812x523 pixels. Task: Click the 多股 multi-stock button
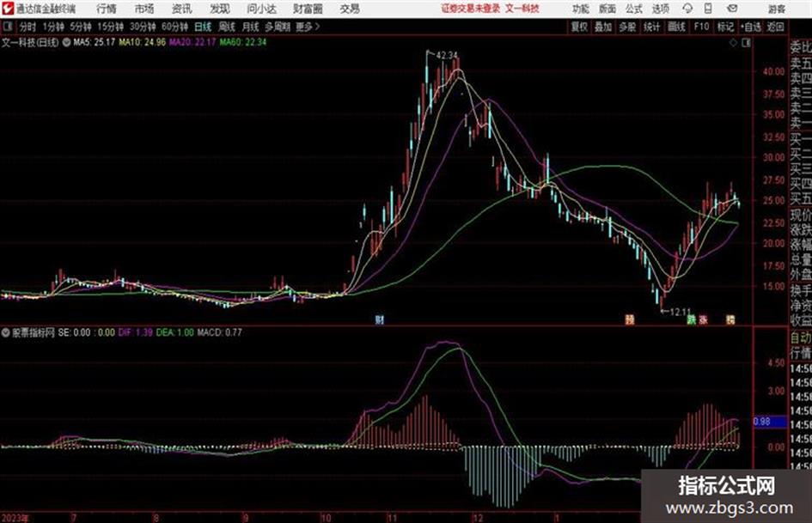[x=627, y=27]
